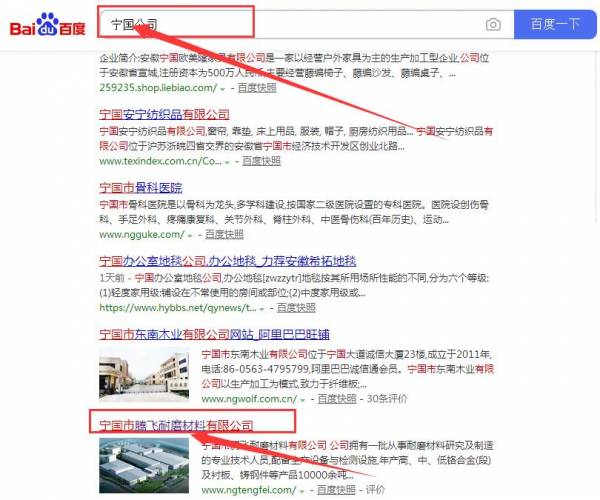This screenshot has width=600, height=500.
Task: Click the camera image search icon
Action: pos(492,24)
